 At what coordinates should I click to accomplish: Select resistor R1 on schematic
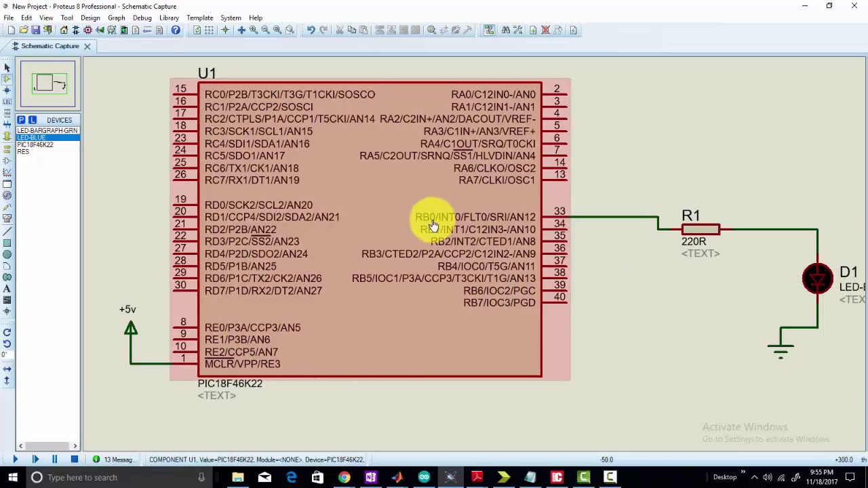pyautogui.click(x=701, y=230)
